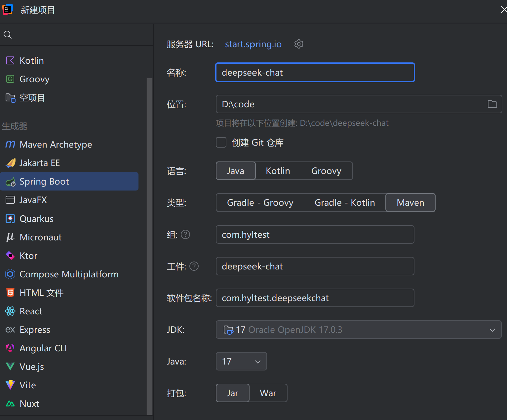Select Spring Boot generator
507x420 pixels.
point(69,181)
